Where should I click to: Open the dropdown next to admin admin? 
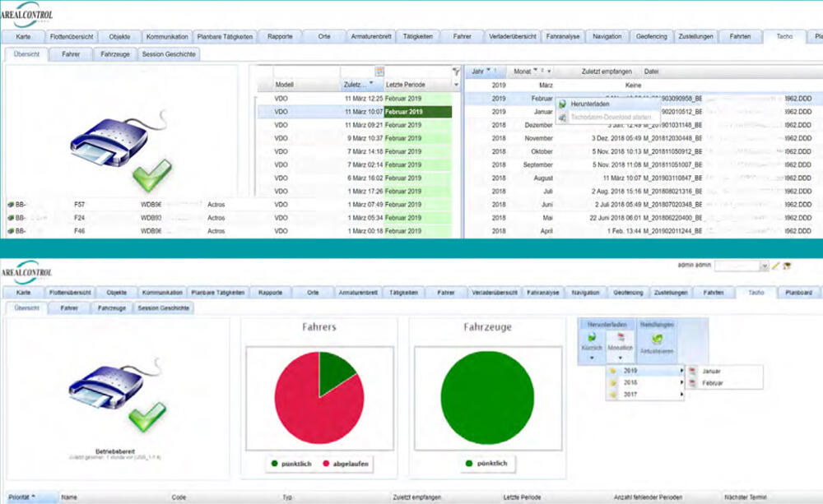pos(765,266)
